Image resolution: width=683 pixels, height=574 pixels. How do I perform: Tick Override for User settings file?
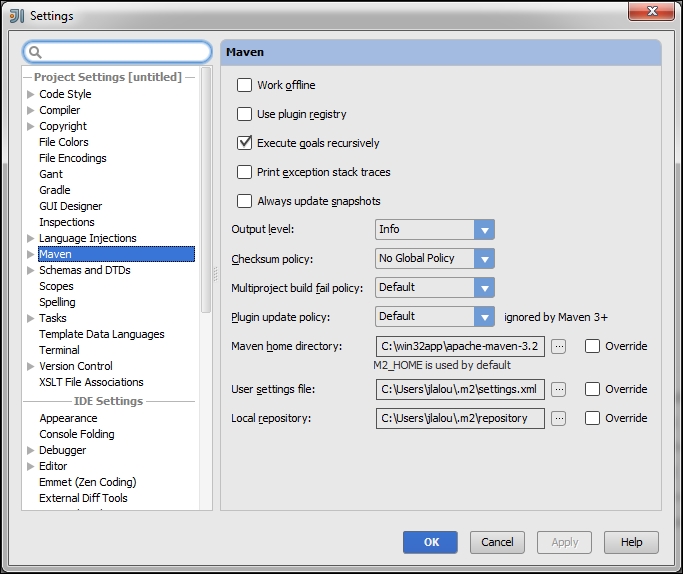click(x=592, y=389)
